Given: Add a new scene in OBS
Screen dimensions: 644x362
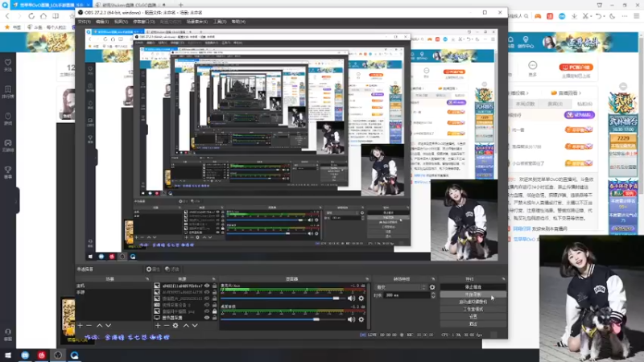Looking at the screenshot, I should 80,326.
